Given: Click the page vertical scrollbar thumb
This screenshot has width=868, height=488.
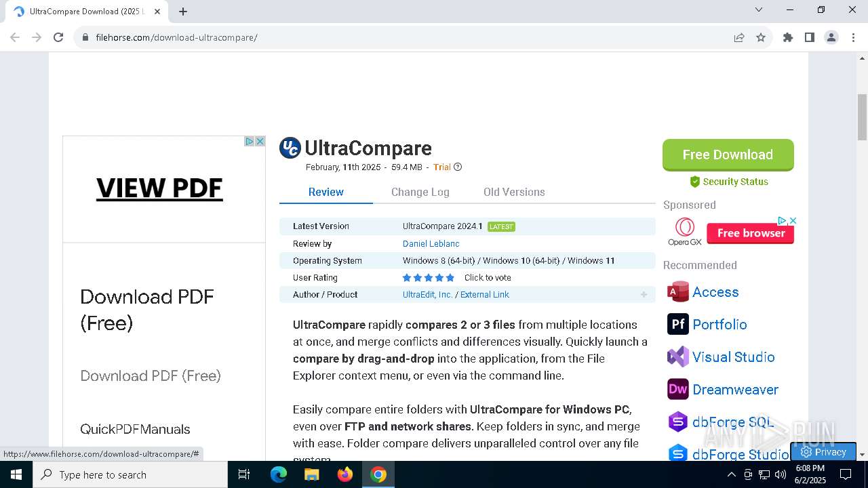Looking at the screenshot, I should (x=863, y=117).
